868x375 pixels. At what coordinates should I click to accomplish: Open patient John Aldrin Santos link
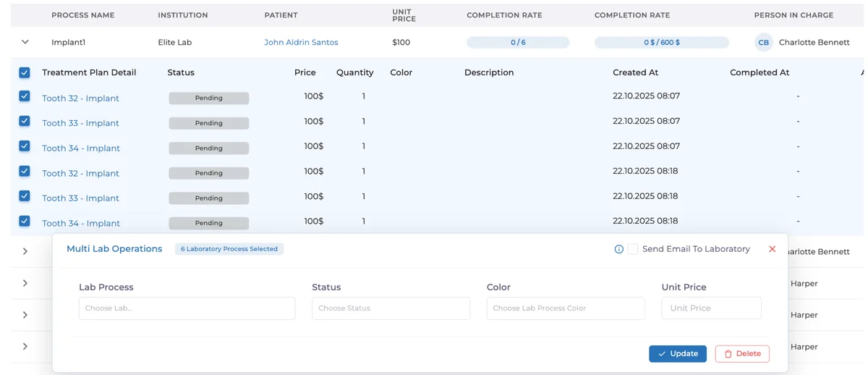[x=301, y=43]
